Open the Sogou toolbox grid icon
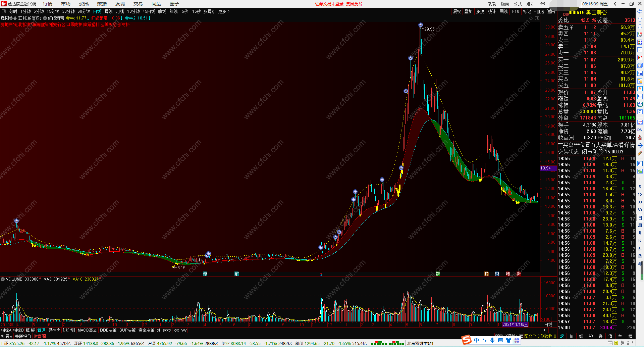 point(517,340)
